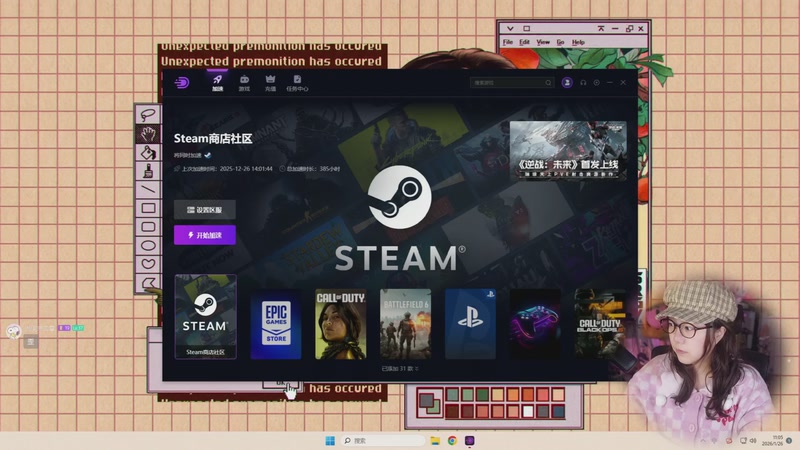This screenshot has width=800, height=450.
Task: Open the round settings icon in accelerator header
Action: point(596,83)
